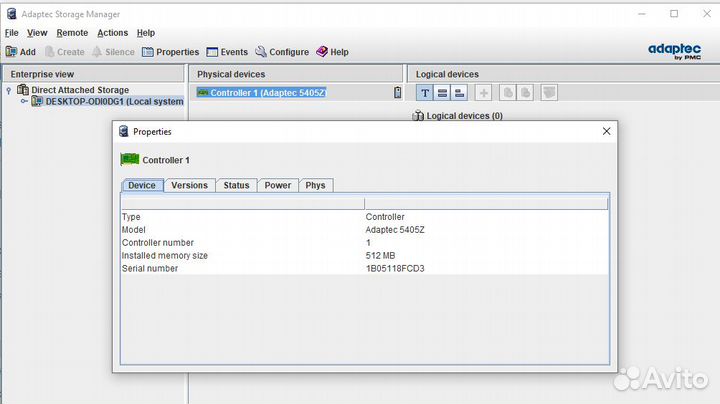Select Direct Attached Storage in Enterprise view

click(80, 90)
